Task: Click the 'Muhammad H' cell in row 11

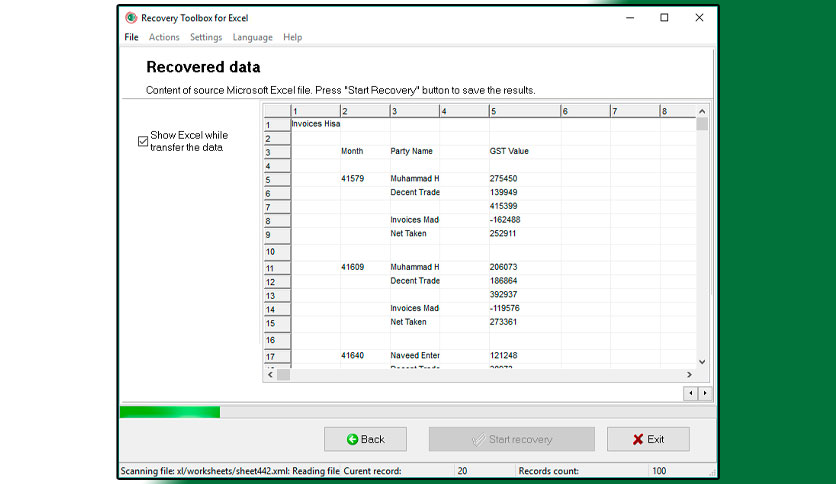Action: [415, 267]
